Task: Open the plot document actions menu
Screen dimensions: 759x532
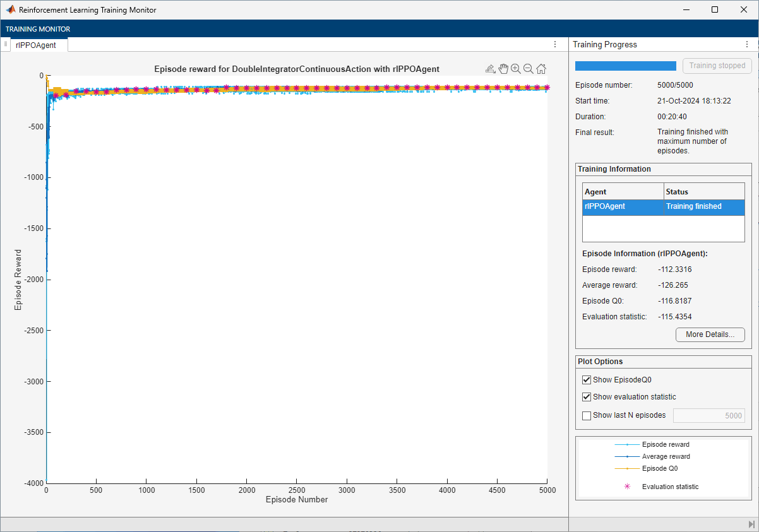Action: 555,45
